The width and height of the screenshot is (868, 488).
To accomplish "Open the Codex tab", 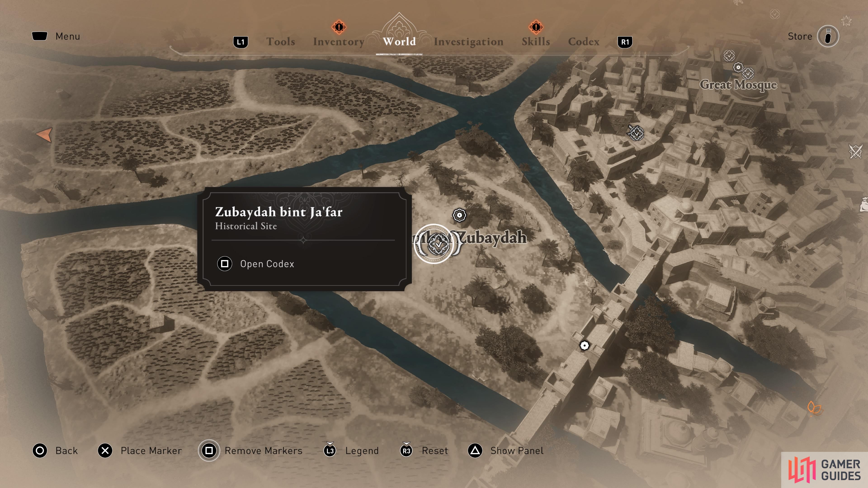I will pos(584,41).
